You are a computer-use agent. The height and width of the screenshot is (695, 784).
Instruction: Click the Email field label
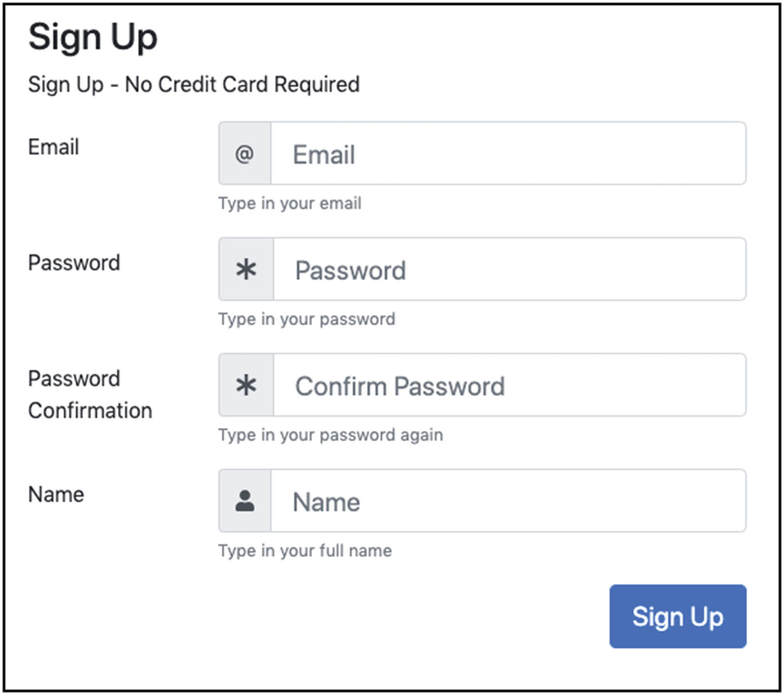[x=54, y=147]
